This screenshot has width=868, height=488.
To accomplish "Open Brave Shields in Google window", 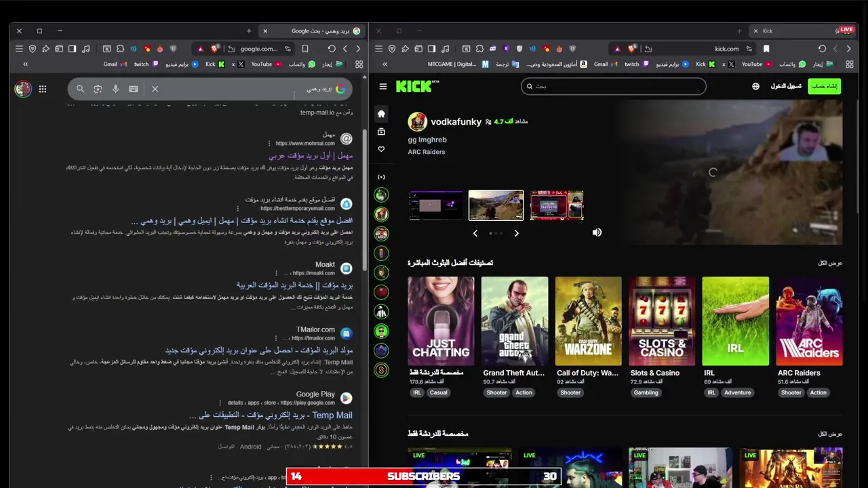I will coord(215,49).
